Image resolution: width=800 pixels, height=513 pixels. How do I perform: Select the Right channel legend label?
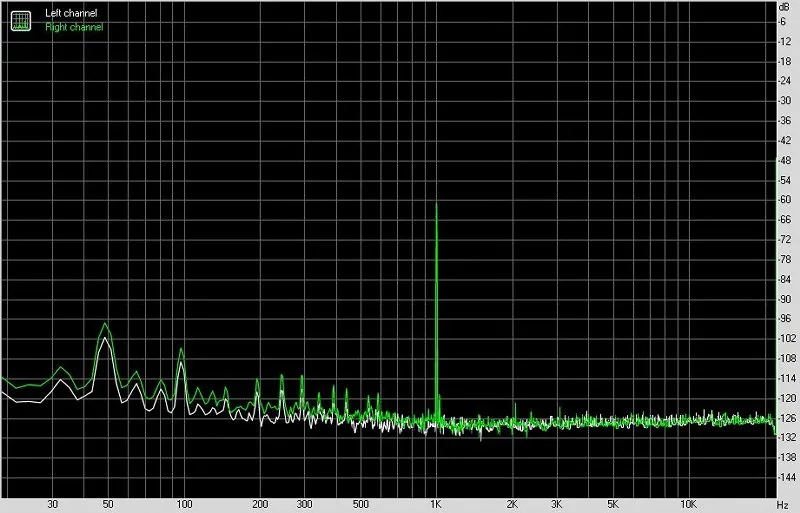pyautogui.click(x=74, y=27)
